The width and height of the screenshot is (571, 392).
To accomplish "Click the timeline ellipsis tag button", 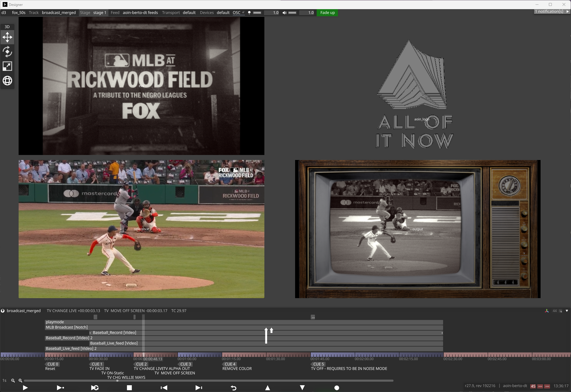I will click(313, 317).
